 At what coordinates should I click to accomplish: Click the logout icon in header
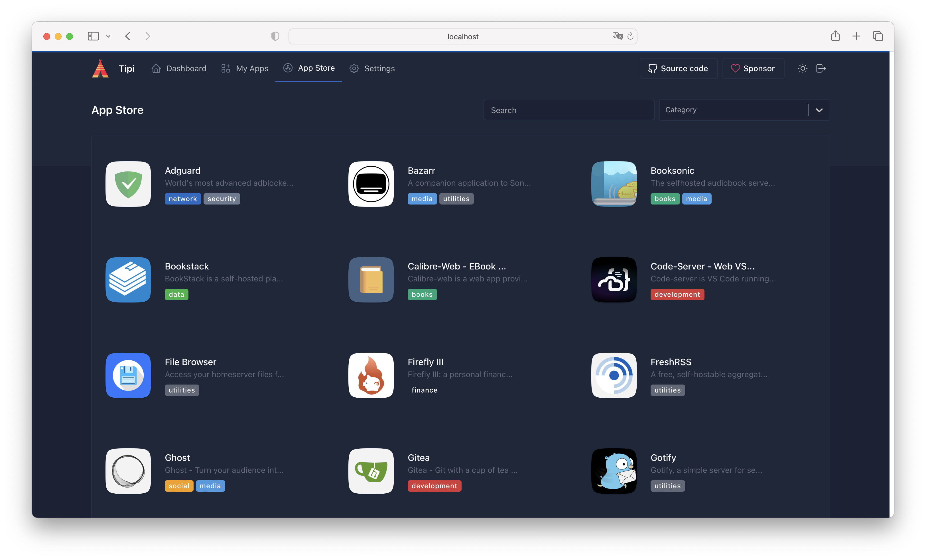[821, 68]
